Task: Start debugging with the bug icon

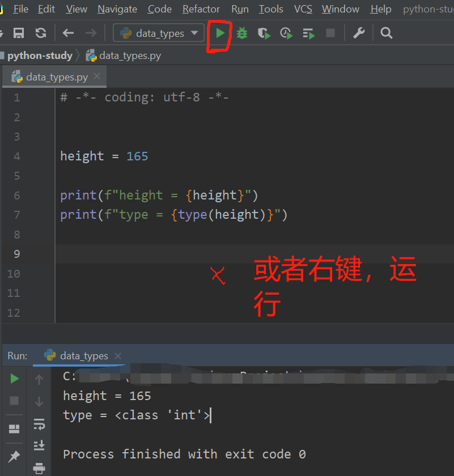Action: [242, 33]
